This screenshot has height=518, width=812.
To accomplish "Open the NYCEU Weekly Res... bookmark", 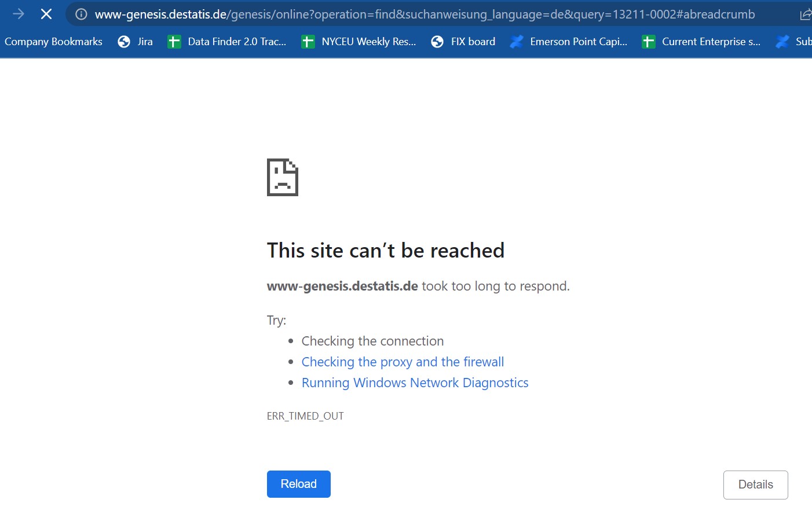I will [x=359, y=42].
